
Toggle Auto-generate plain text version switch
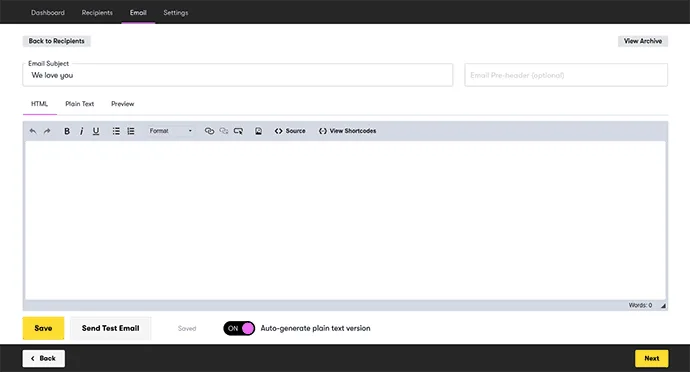(239, 328)
